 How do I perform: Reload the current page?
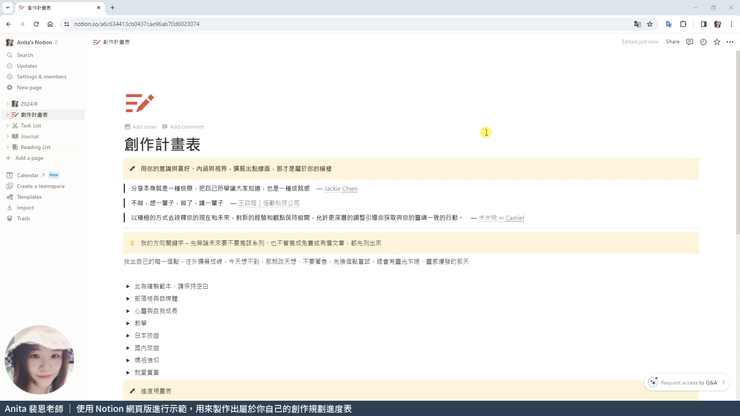tap(36, 24)
